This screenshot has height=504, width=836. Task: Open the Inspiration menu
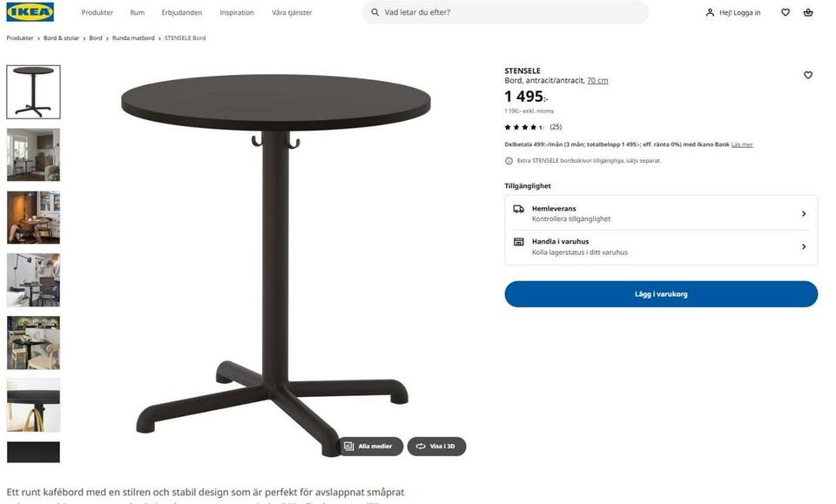(237, 12)
